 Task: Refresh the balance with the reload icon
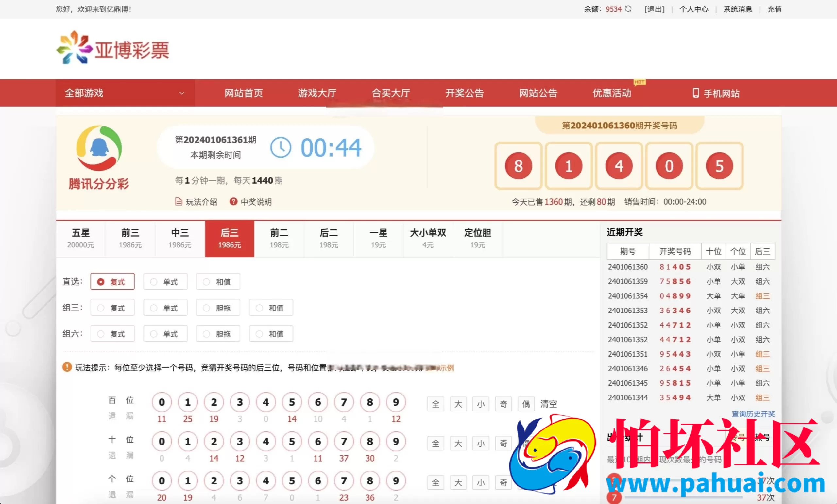click(x=628, y=9)
